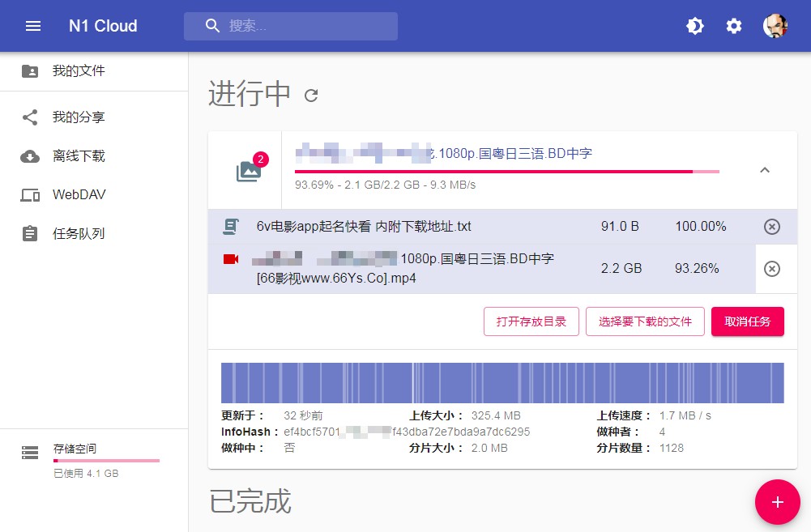The image size is (811, 532).
Task: Collapse the download task details
Action: pyautogui.click(x=764, y=170)
